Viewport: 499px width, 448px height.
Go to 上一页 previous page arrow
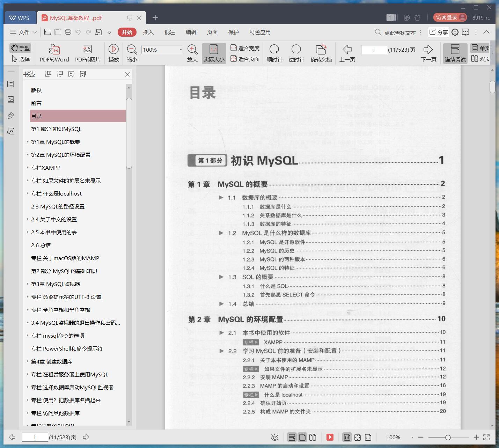coord(347,53)
